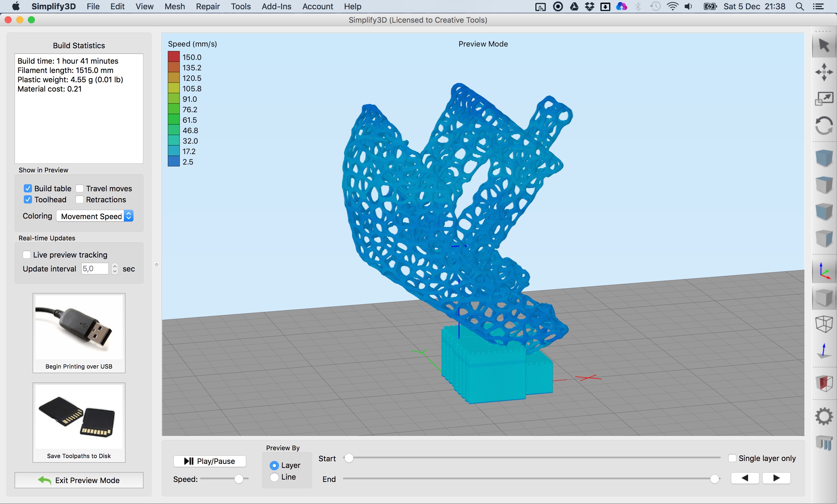Viewport: 837px width, 504px height.
Task: Open Spotlight search in menu bar
Action: [800, 6]
